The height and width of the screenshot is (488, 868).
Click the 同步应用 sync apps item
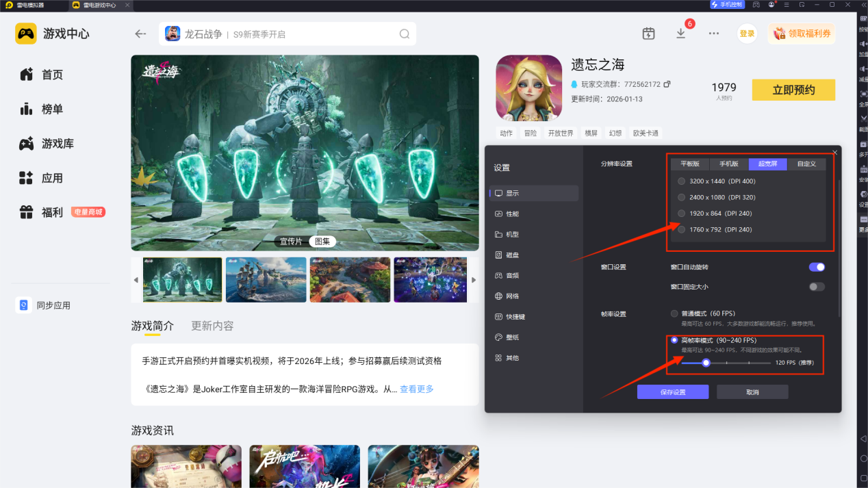coord(44,305)
